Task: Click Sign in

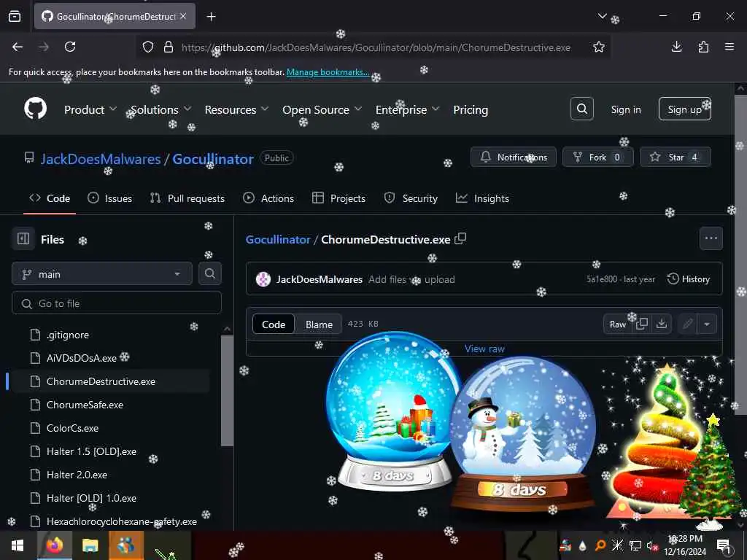Action: tap(625, 109)
